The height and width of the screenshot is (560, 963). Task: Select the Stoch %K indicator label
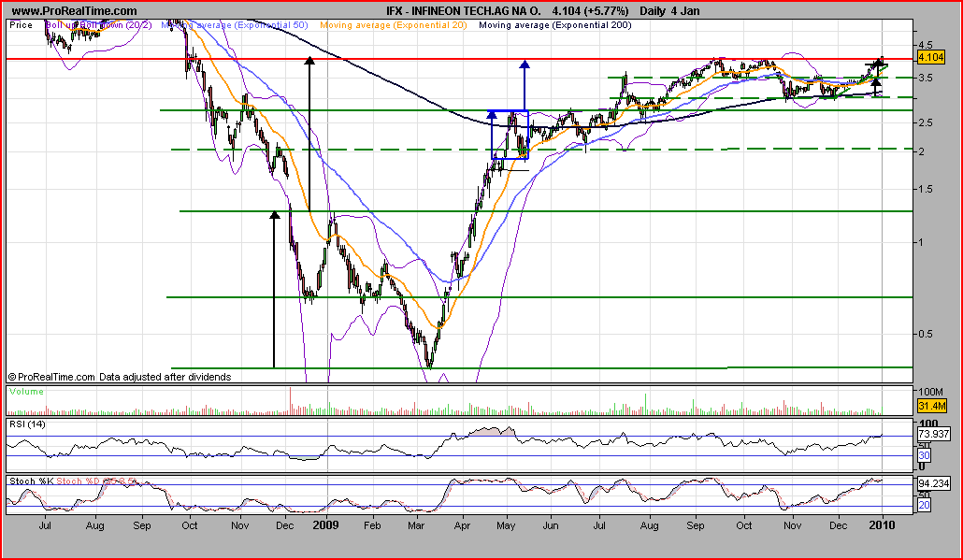point(32,481)
